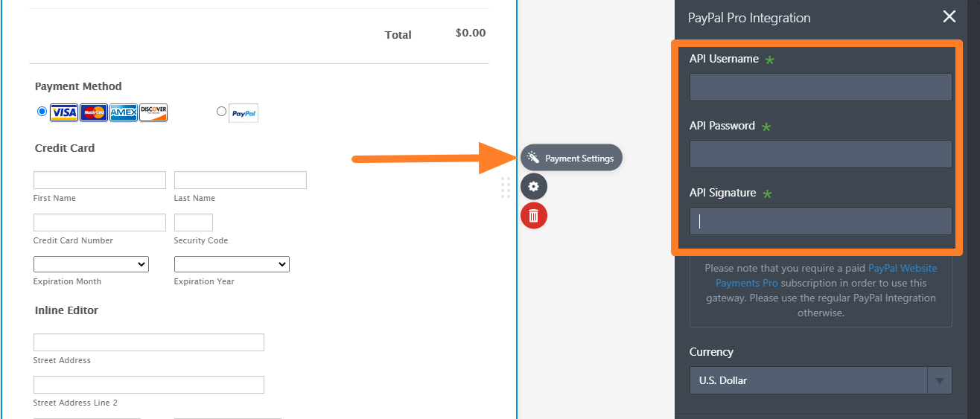Click the API Signature input box
This screenshot has width=980, height=419.
coord(821,221)
